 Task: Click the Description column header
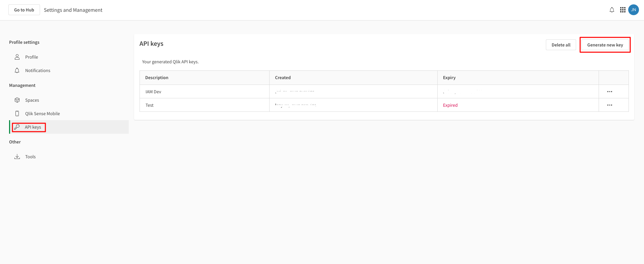(x=157, y=77)
